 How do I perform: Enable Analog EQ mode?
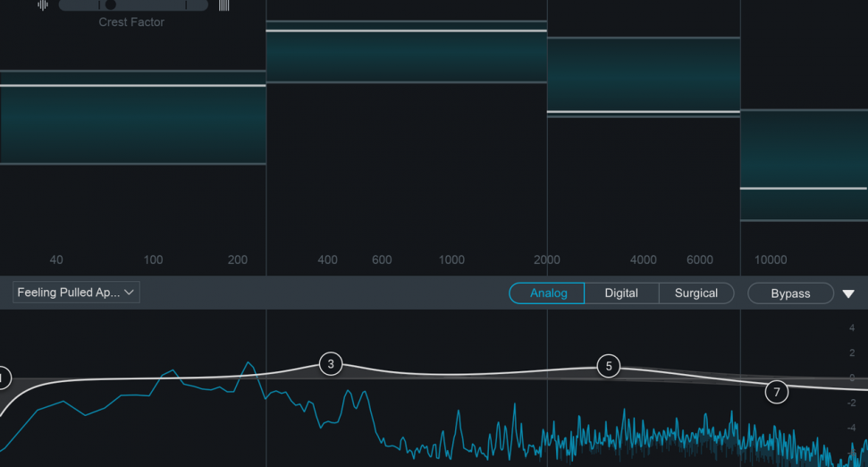tap(548, 293)
